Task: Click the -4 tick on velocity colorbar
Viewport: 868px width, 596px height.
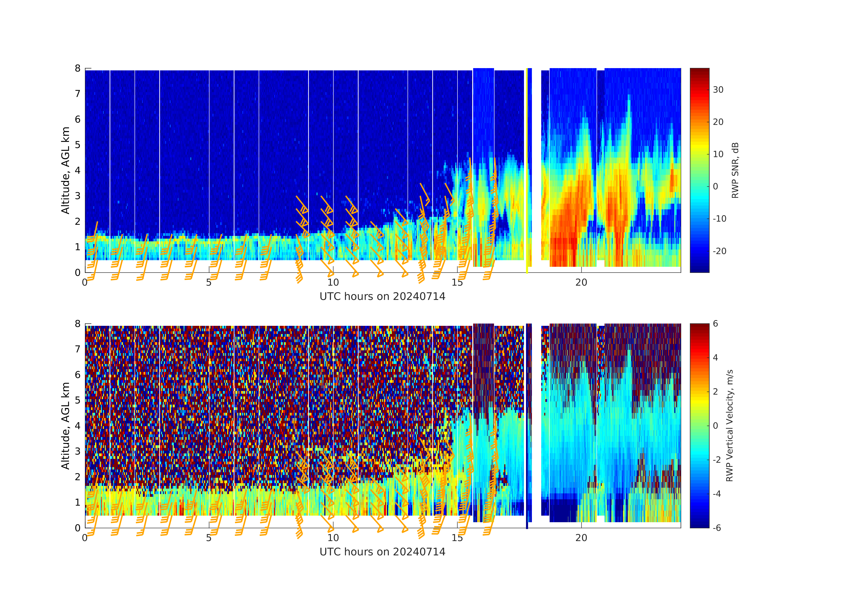Action: point(717,494)
